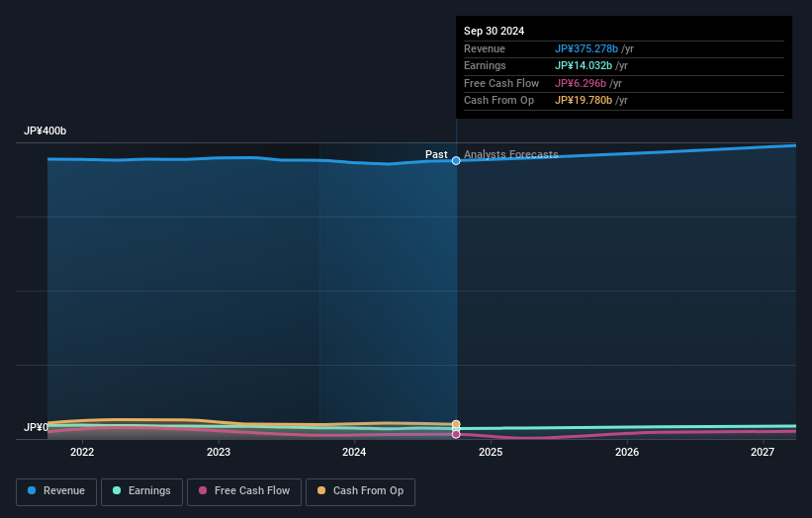Click the Free Cash Flow value JP¥6.296b

581,83
